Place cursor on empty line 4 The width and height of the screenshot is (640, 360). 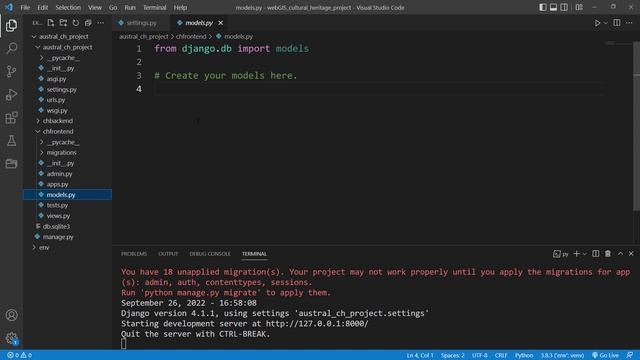[378, 89]
